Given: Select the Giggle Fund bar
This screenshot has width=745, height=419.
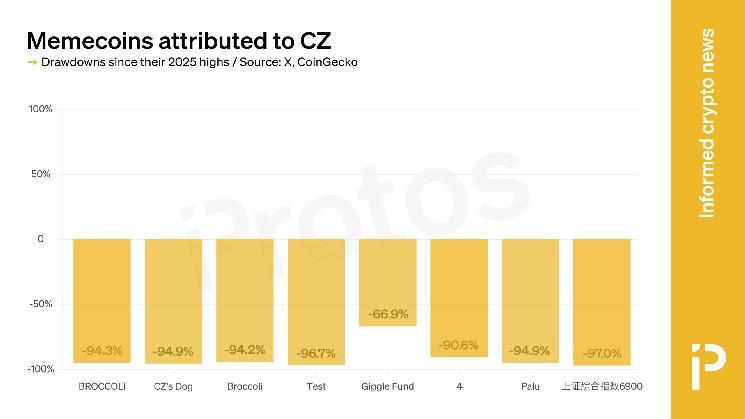Looking at the screenshot, I should coord(388,282).
